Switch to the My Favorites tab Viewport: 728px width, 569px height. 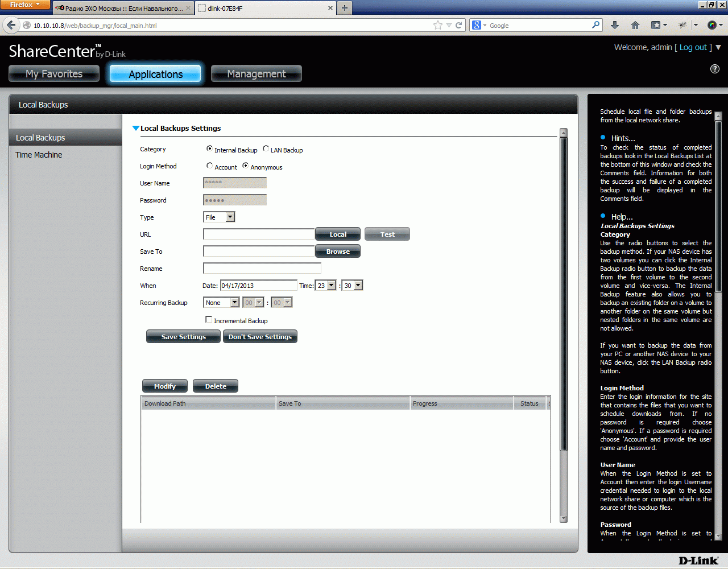(x=54, y=73)
